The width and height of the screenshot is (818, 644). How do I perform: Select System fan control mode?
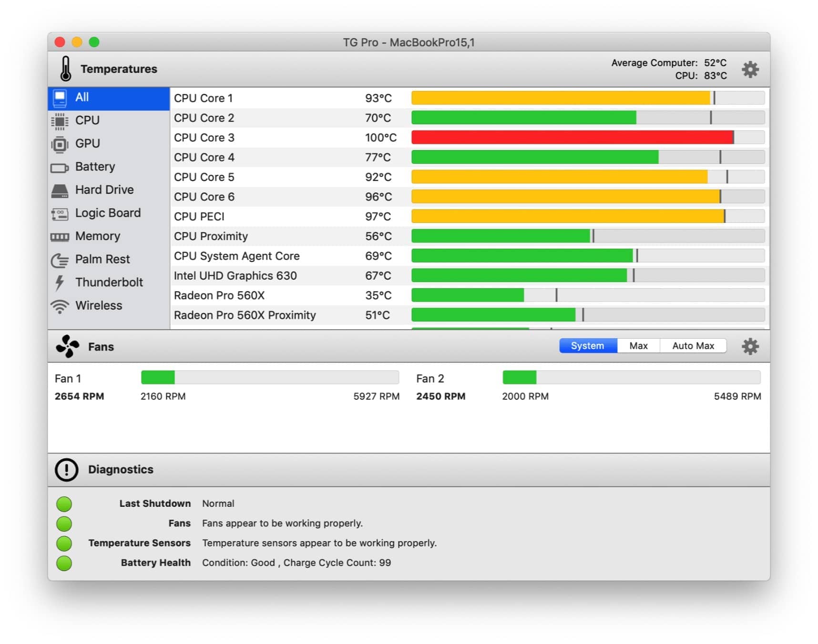tap(587, 345)
